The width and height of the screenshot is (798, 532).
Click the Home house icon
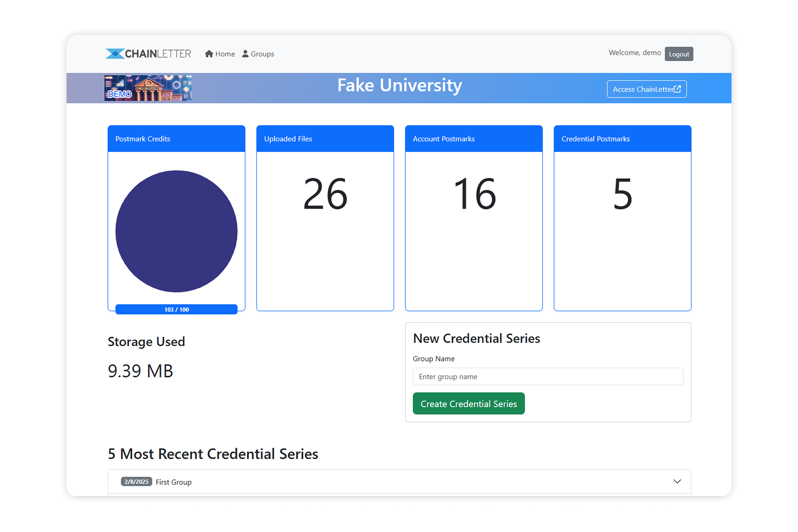(209, 54)
